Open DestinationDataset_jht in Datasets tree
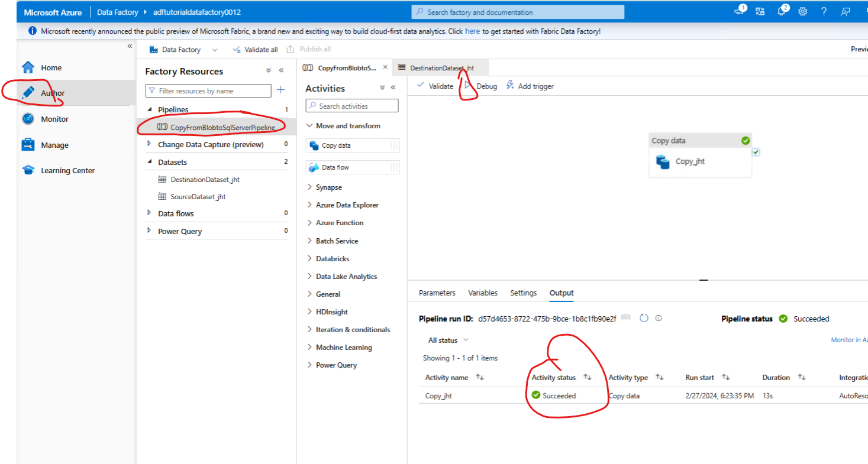868x464 pixels. [205, 179]
